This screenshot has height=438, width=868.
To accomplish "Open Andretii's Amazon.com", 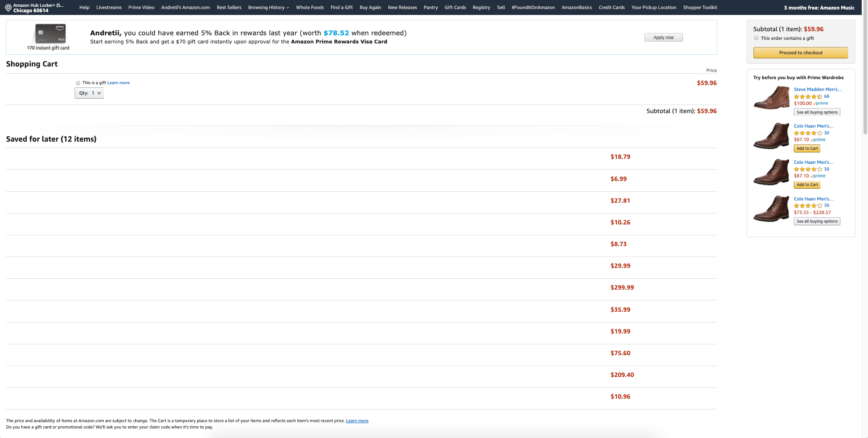I will coord(186,8).
